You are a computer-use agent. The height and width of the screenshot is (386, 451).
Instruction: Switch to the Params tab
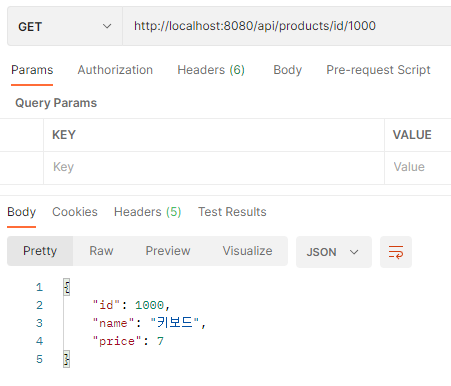point(32,70)
